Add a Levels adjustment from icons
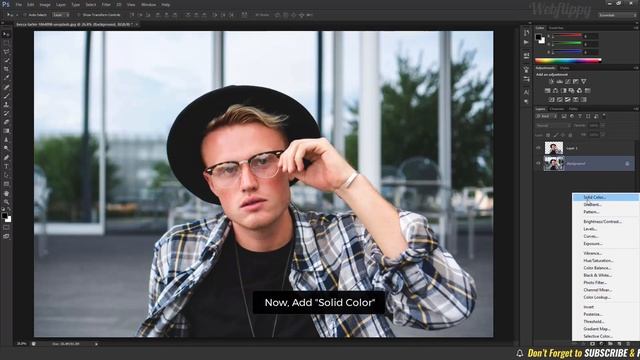640x360 pixels. pyautogui.click(x=560, y=82)
